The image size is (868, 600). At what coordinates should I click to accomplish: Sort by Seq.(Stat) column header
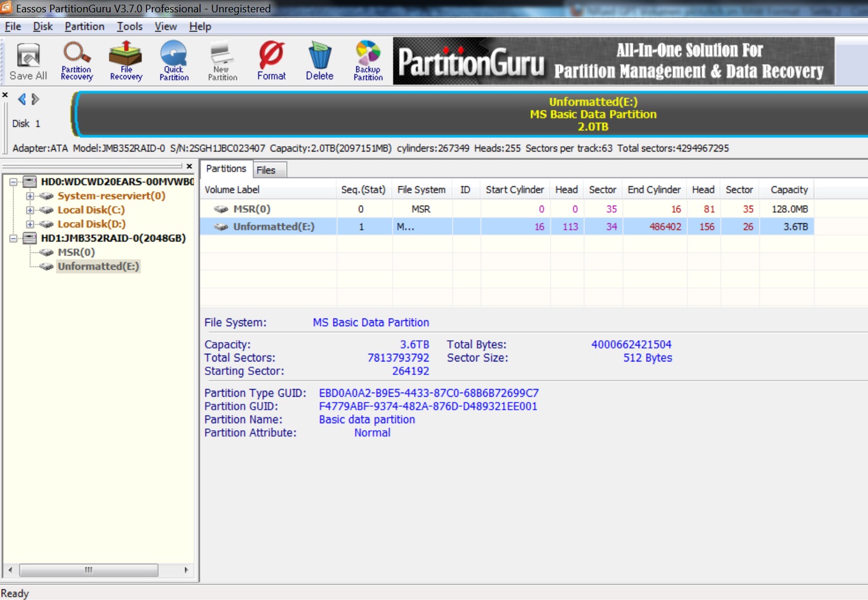[x=364, y=190]
